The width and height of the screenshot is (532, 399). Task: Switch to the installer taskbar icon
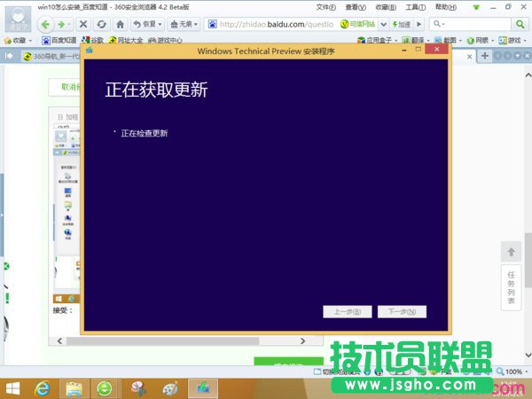point(203,388)
